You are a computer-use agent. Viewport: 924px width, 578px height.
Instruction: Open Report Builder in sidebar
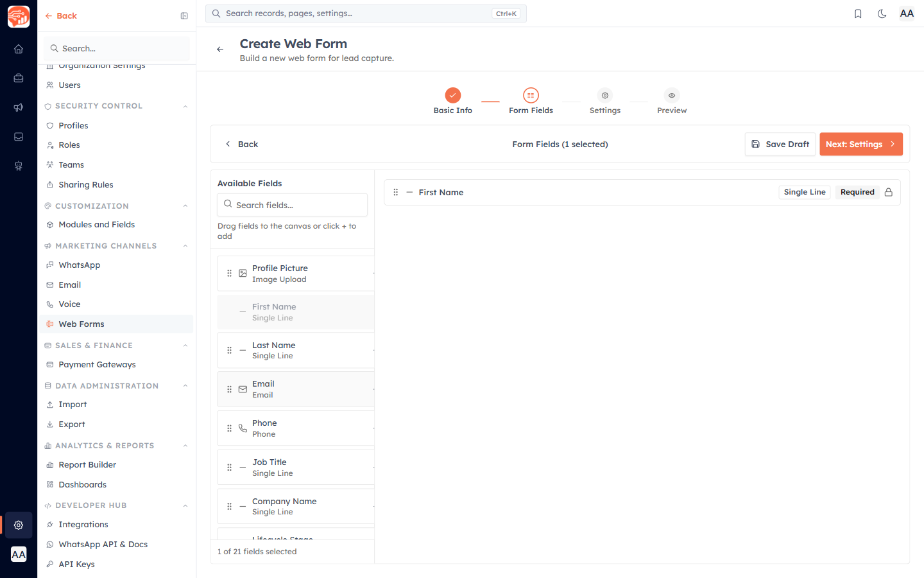(116, 465)
